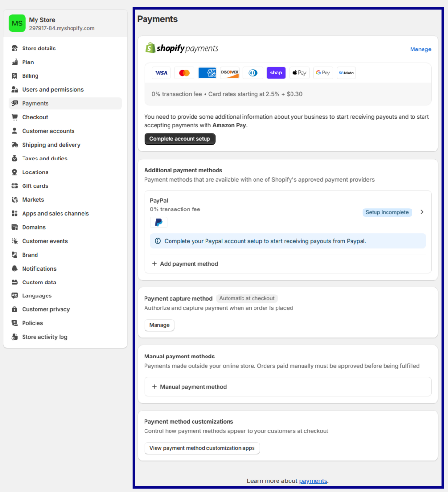Click the Custom data icon
The height and width of the screenshot is (492, 448).
point(14,282)
